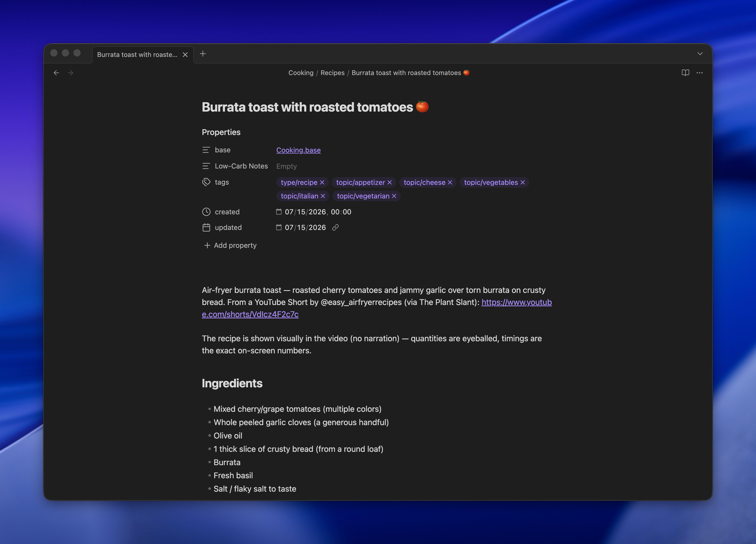Collapse the Properties heading

pyautogui.click(x=221, y=132)
